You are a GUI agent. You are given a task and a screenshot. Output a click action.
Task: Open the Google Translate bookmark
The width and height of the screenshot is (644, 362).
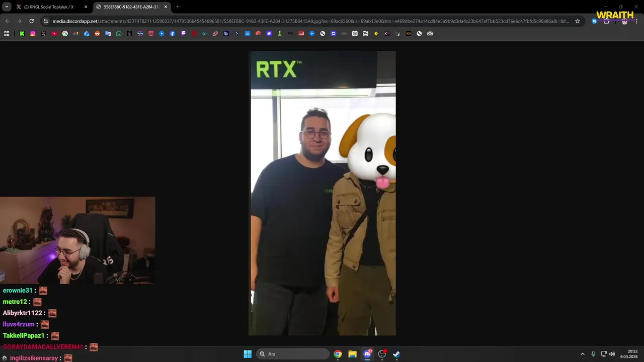pyautogui.click(x=108, y=34)
